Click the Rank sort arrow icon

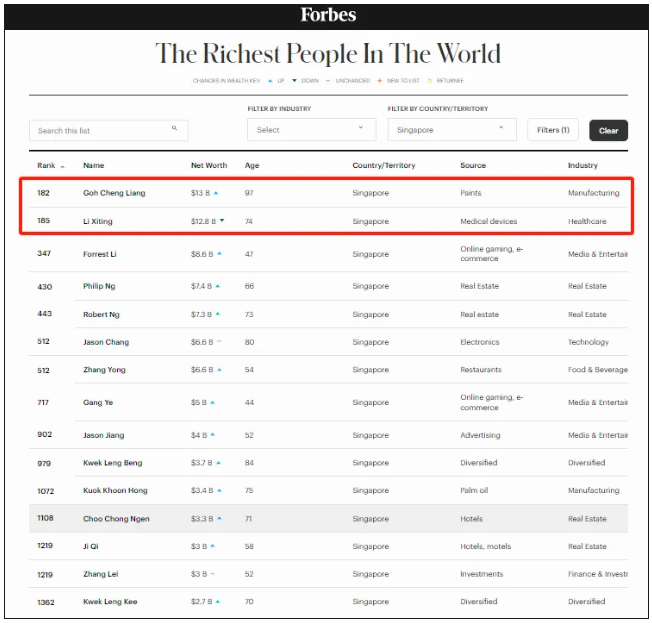coord(63,167)
